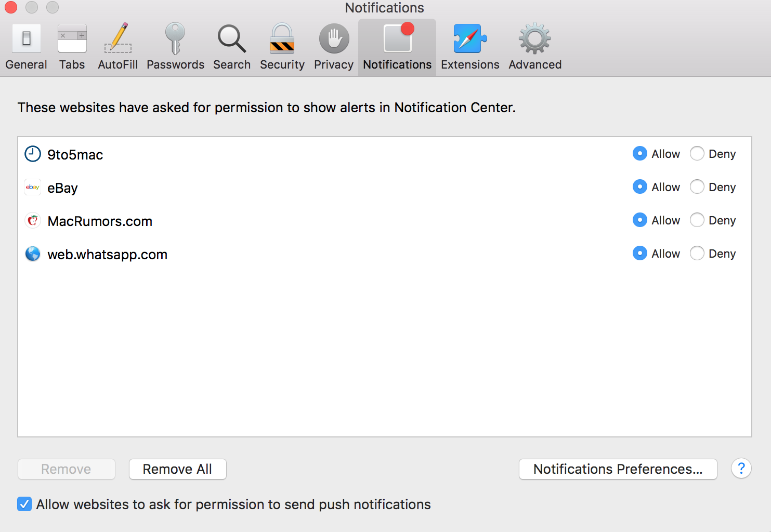Click the 9to5mac clock site icon
The height and width of the screenshot is (532, 771).
tap(33, 154)
